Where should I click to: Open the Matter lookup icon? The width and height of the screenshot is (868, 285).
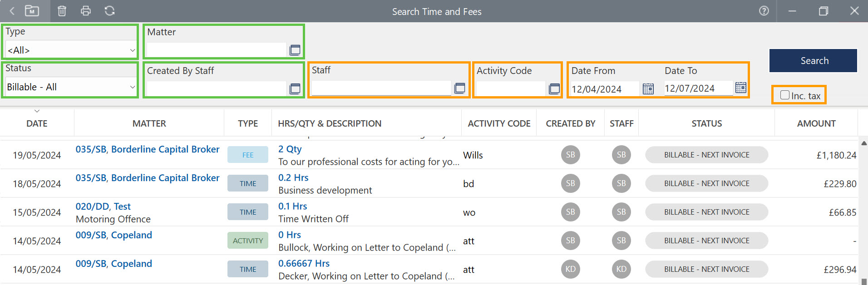coord(295,50)
